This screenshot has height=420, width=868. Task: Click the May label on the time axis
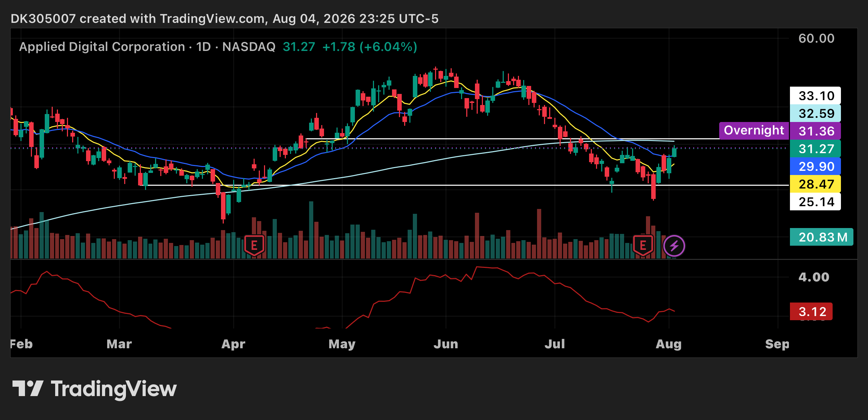click(342, 344)
